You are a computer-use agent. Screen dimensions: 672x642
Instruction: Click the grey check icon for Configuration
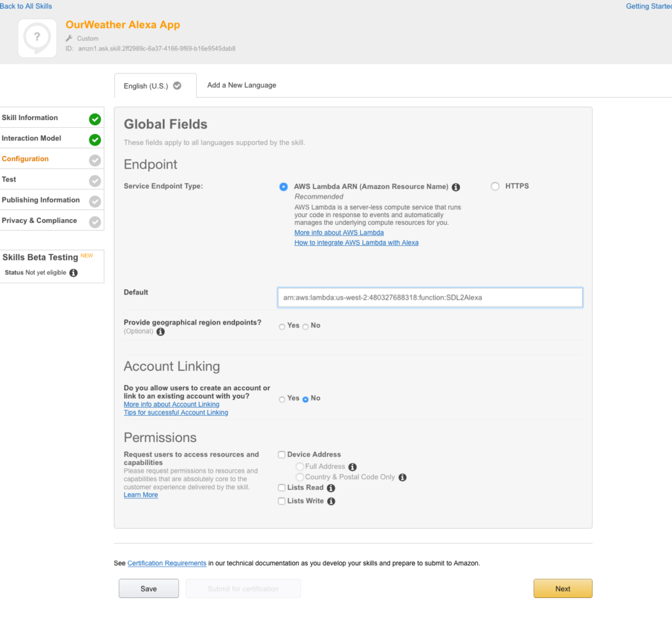point(95,160)
